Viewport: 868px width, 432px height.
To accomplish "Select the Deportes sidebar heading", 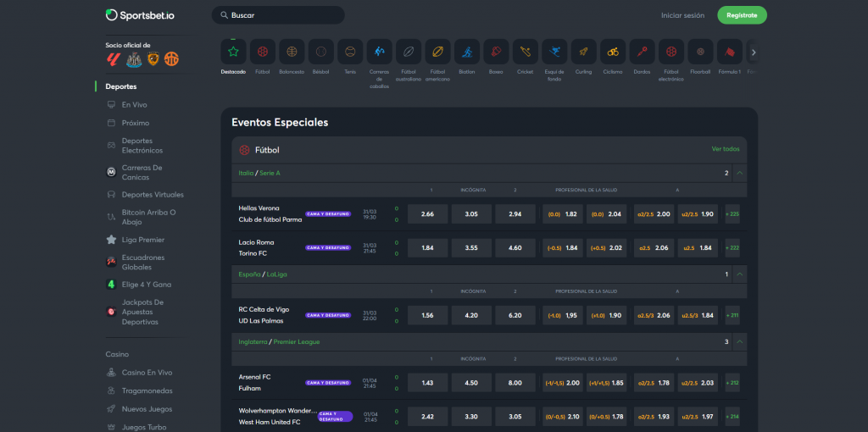I will (121, 87).
